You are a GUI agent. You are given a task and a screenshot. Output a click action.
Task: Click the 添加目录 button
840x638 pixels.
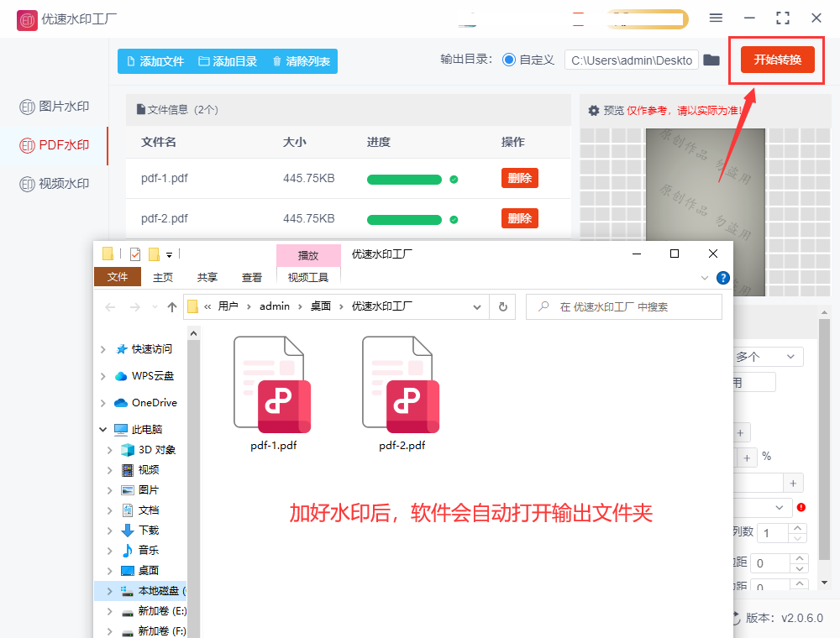(x=228, y=61)
